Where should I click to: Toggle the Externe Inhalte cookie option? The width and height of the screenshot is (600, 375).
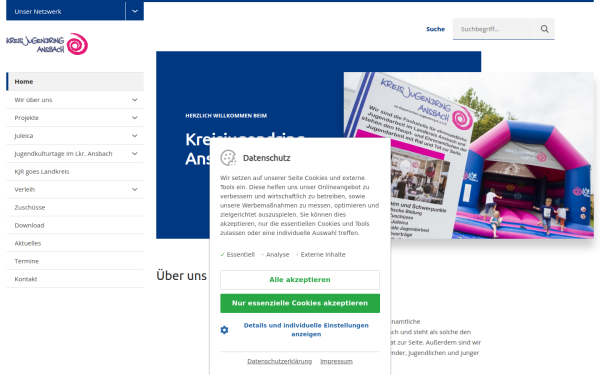click(x=321, y=254)
